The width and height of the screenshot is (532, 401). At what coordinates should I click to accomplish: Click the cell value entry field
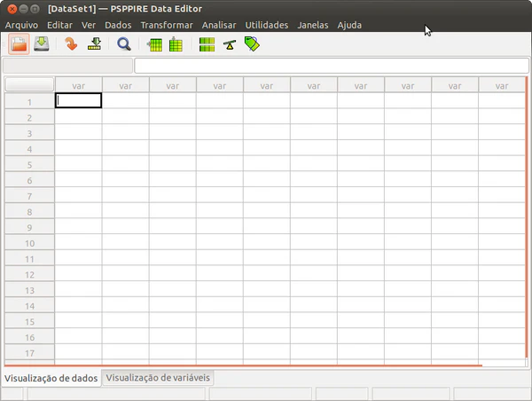click(x=331, y=66)
